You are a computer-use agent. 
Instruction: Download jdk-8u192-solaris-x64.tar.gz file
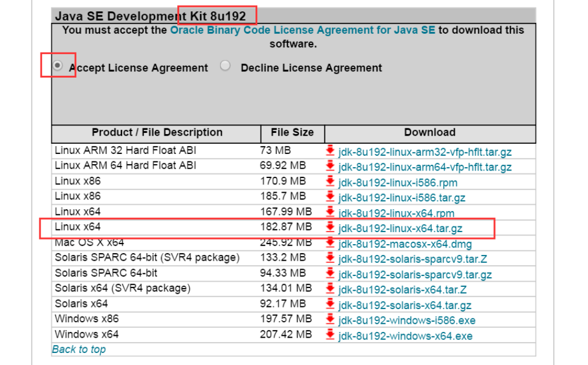(405, 305)
